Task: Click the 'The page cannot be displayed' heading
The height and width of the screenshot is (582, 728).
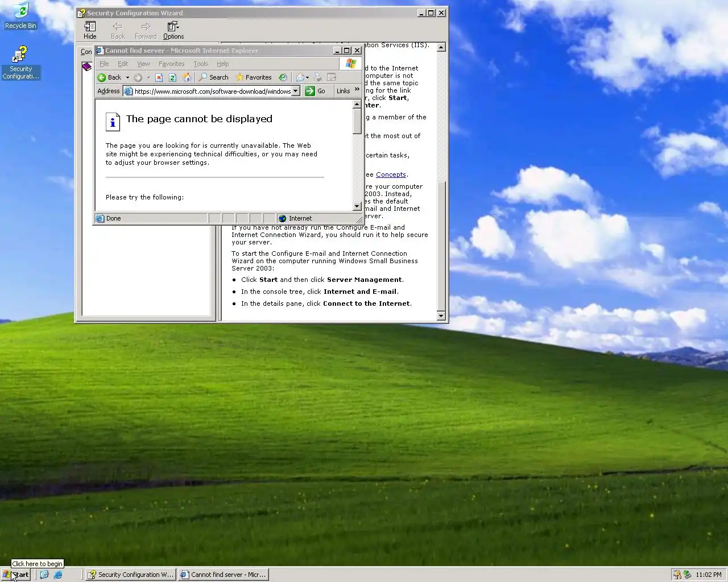Action: click(x=199, y=119)
